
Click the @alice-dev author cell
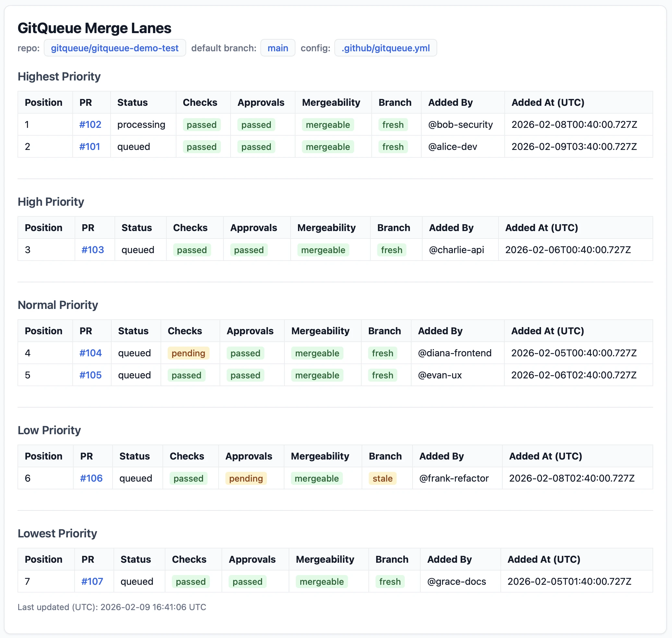pos(453,147)
